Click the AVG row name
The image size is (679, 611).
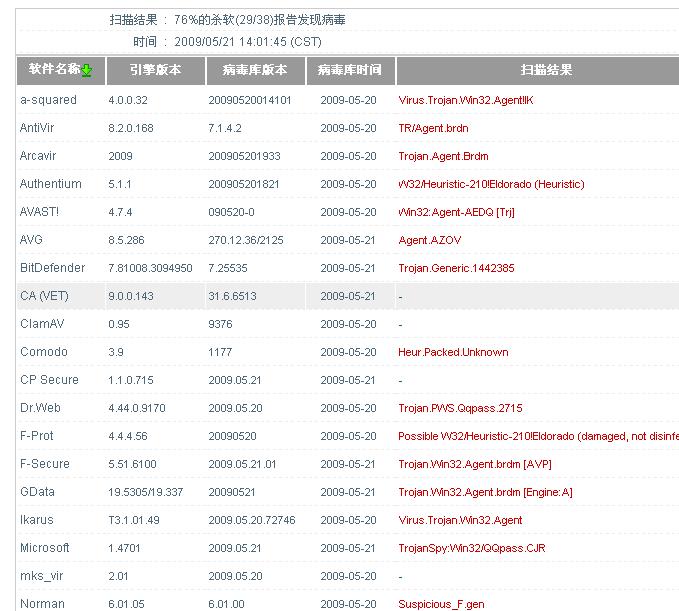[x=31, y=240]
